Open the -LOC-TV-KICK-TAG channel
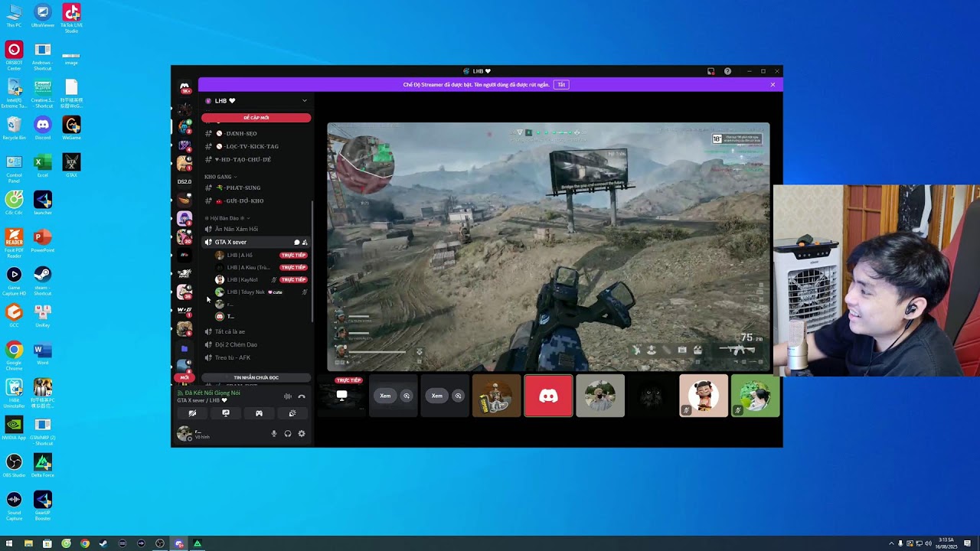Screen dimensions: 980x551 click(x=256, y=146)
